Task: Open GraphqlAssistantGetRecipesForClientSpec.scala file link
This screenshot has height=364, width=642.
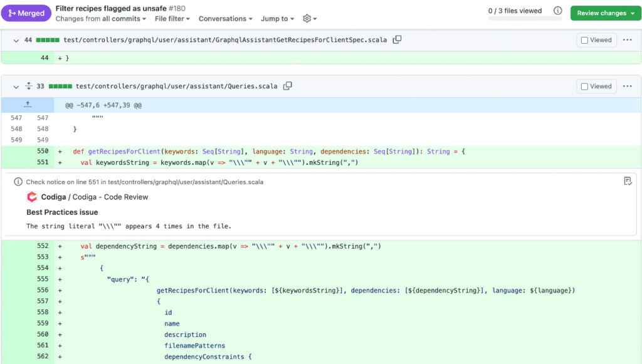Action: click(225, 40)
